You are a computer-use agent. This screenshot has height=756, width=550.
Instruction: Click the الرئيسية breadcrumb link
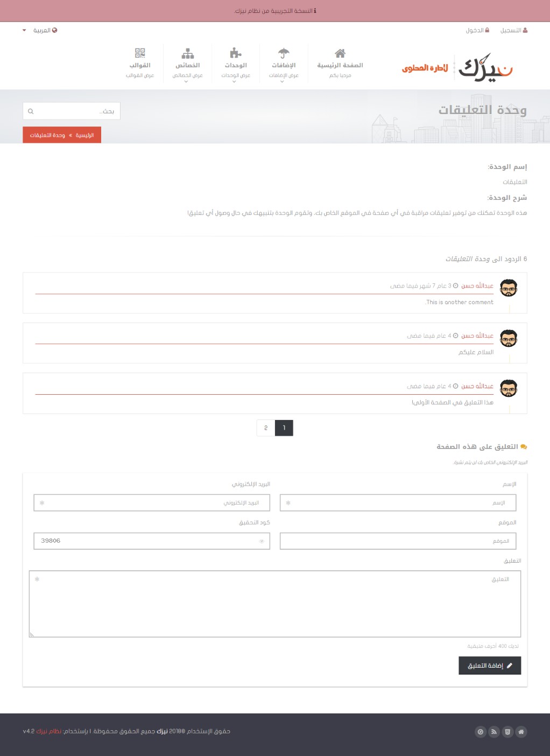[84, 135]
